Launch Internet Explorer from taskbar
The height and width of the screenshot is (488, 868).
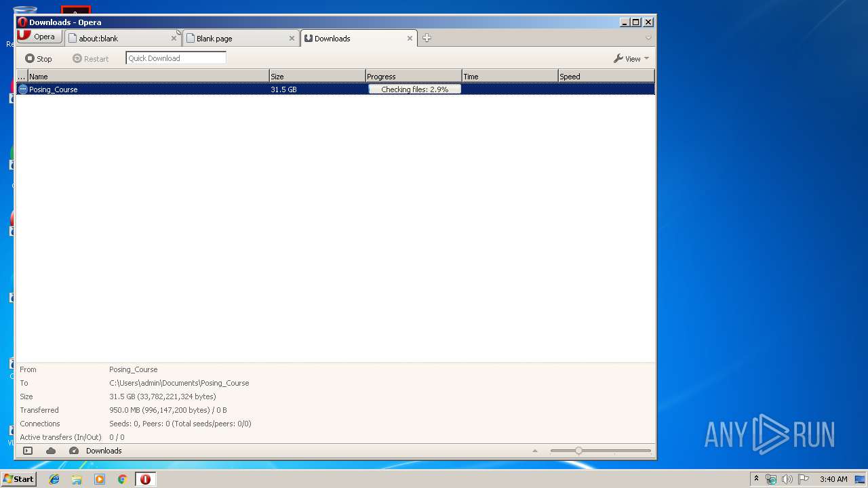pos(54,479)
